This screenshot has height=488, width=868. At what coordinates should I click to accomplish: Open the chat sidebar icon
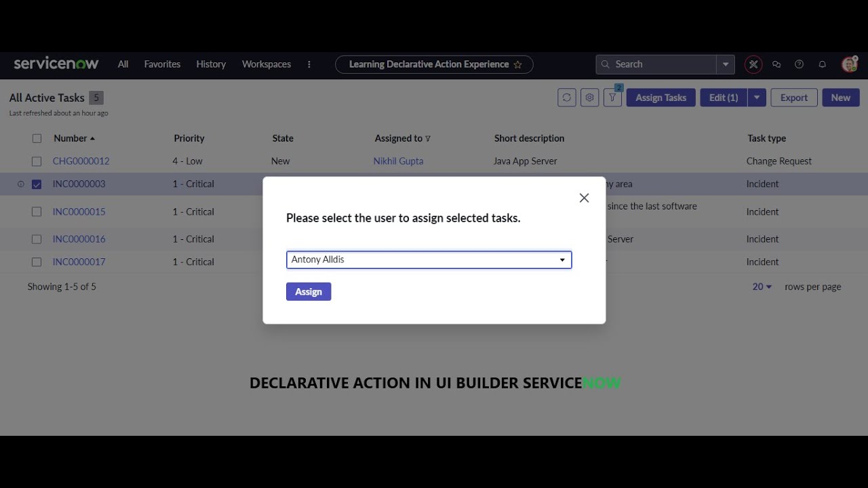tap(776, 64)
